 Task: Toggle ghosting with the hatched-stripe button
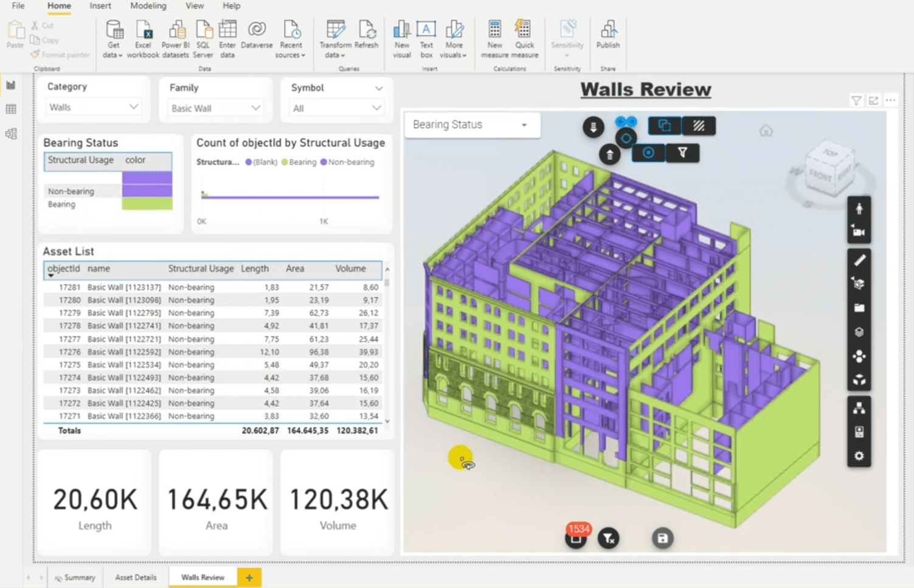click(699, 126)
